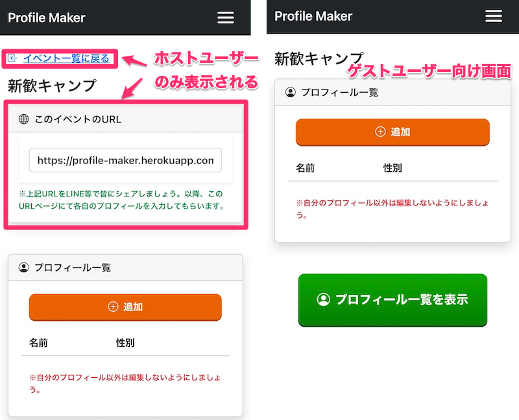Click the red edit warning note in the host (left) screen
Viewport: 519px width, 420px height.
click(x=125, y=383)
